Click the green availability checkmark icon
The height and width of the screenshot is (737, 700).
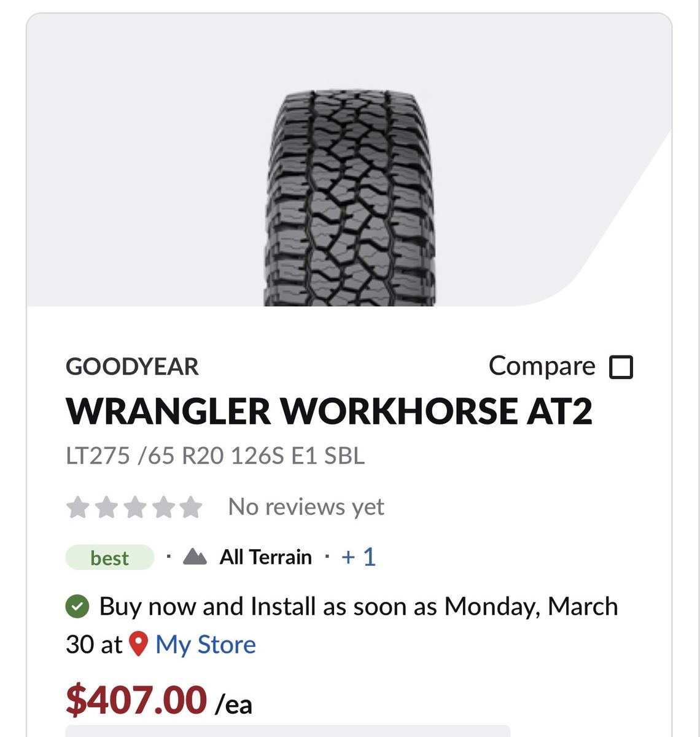pyautogui.click(x=77, y=607)
